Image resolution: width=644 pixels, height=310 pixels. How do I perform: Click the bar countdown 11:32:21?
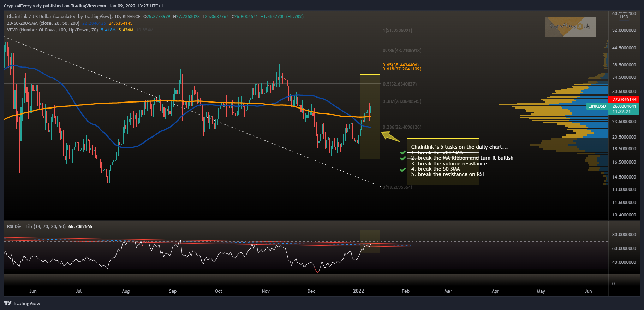point(621,112)
